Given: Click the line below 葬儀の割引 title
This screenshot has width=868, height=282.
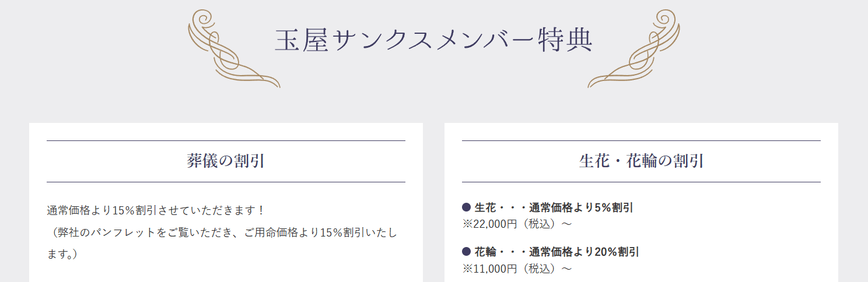Looking at the screenshot, I should (x=226, y=182).
